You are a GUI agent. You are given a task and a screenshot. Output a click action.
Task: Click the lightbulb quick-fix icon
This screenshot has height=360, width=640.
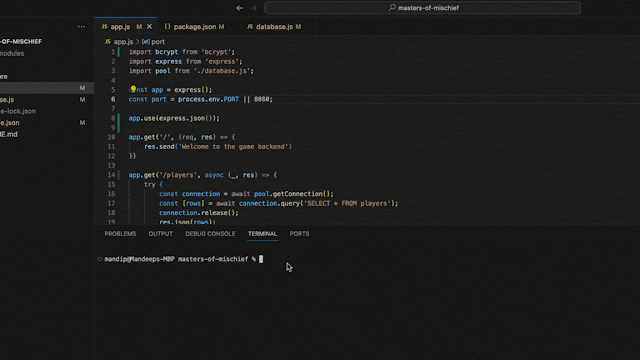pyautogui.click(x=133, y=89)
